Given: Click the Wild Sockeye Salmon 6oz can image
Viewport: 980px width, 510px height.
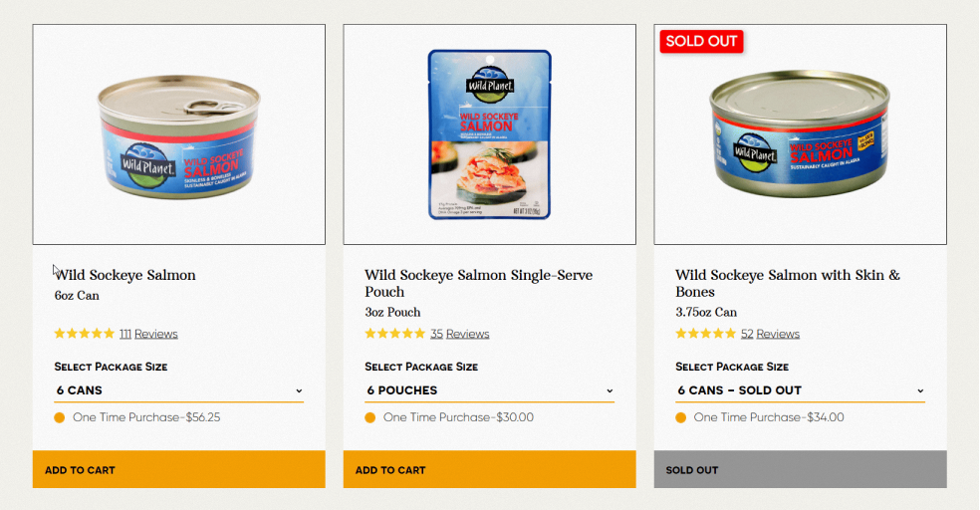Looking at the screenshot, I should point(178,134).
